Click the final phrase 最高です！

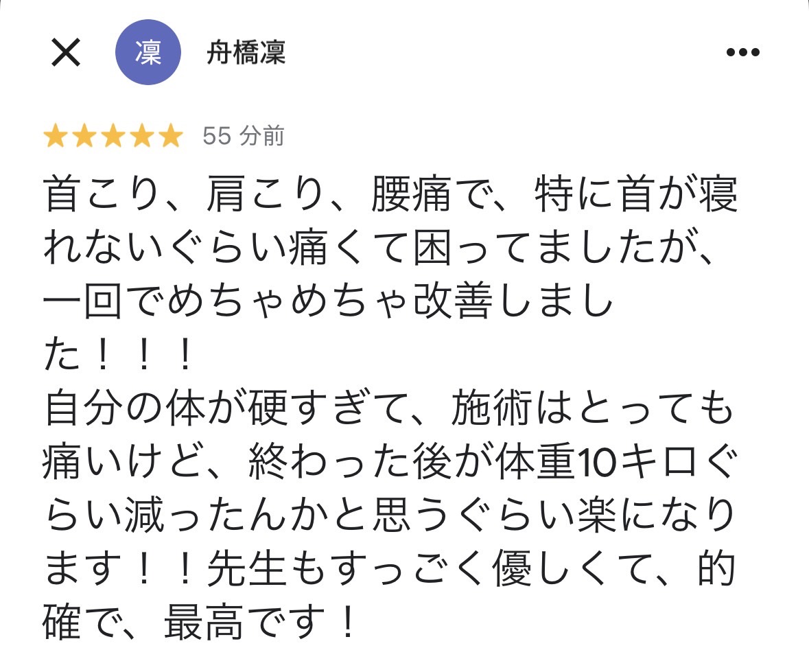pos(259,625)
